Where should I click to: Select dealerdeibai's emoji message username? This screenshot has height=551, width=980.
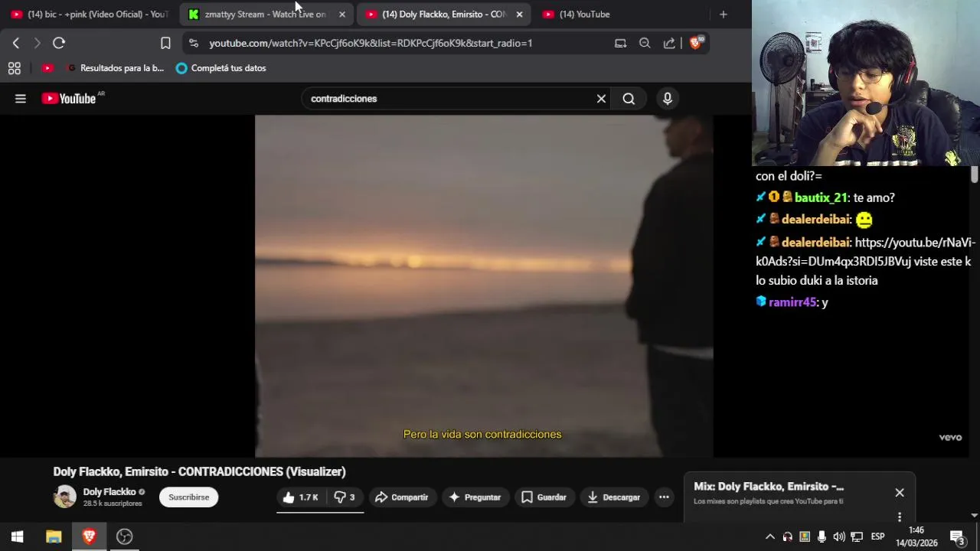point(815,219)
